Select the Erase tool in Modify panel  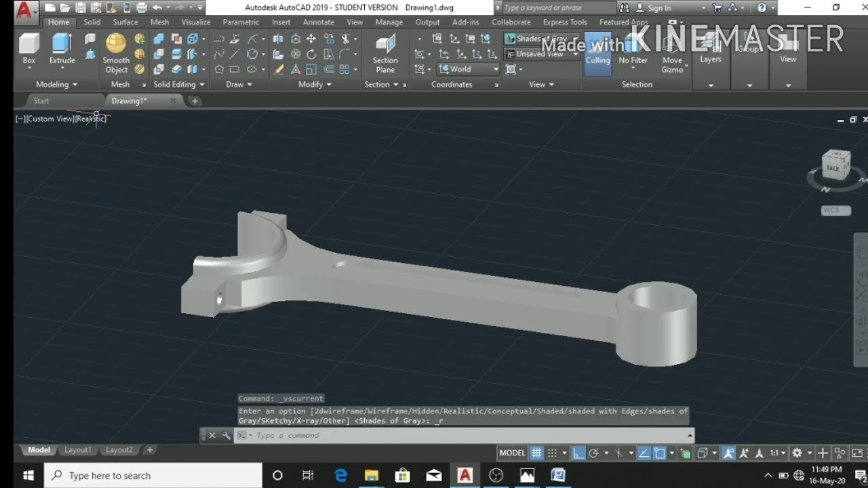(279, 69)
